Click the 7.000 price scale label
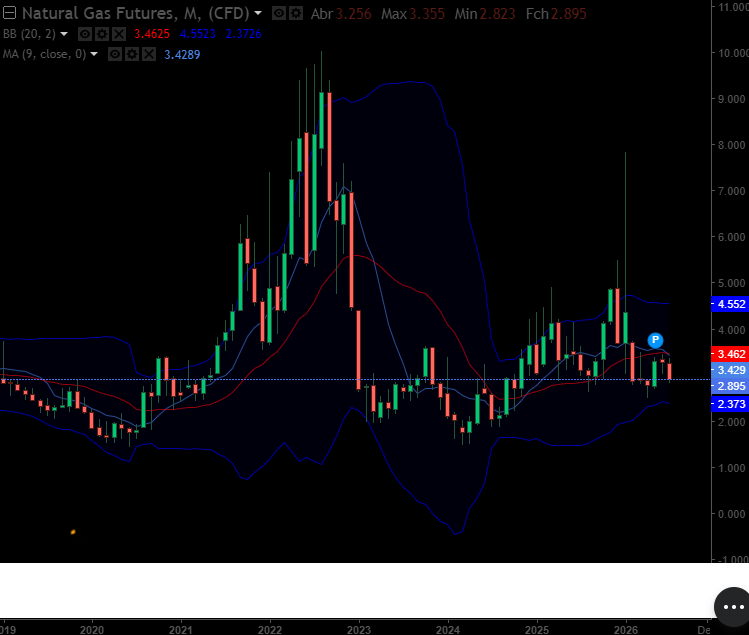 pyautogui.click(x=732, y=191)
